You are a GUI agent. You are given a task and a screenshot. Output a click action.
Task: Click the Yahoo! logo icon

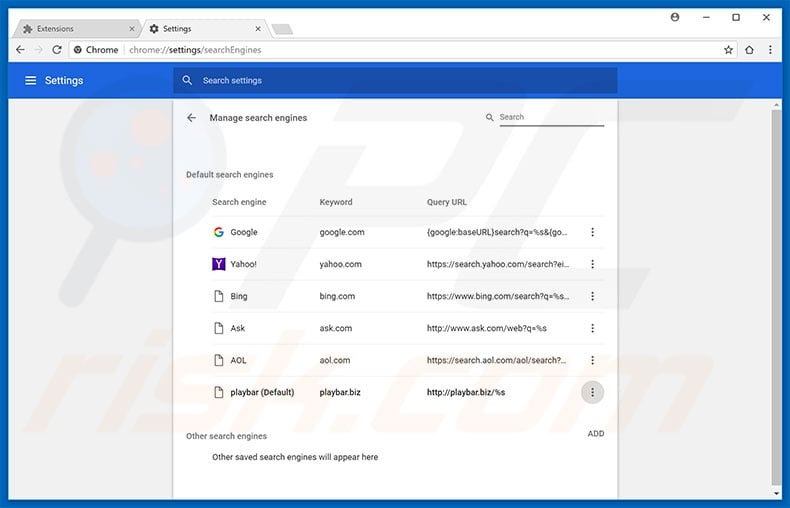pos(218,264)
